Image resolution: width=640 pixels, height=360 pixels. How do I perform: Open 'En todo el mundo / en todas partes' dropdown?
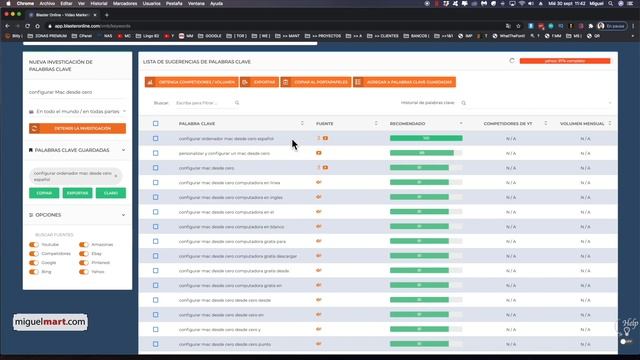77,111
